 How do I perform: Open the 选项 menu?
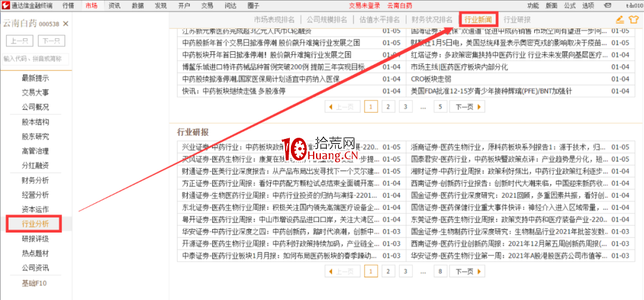(x=588, y=6)
